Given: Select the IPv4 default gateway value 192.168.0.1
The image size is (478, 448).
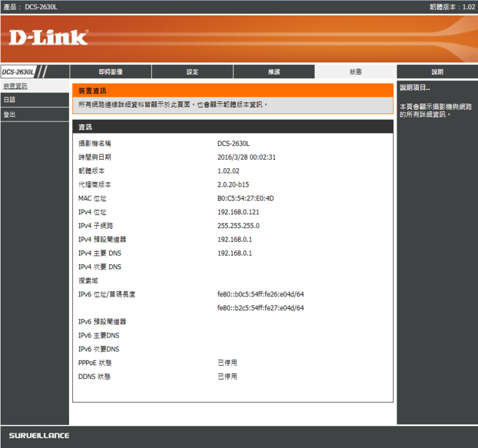Looking at the screenshot, I should (x=234, y=239).
